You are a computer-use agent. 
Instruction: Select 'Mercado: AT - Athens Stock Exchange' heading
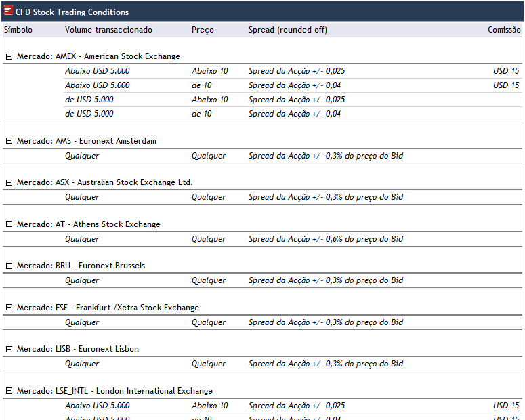pyautogui.click(x=89, y=224)
